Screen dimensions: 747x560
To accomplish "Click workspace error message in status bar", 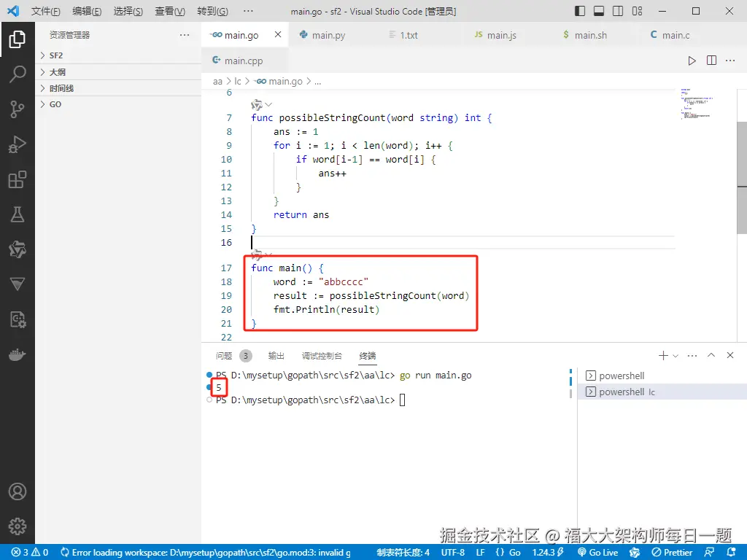I will [205, 553].
